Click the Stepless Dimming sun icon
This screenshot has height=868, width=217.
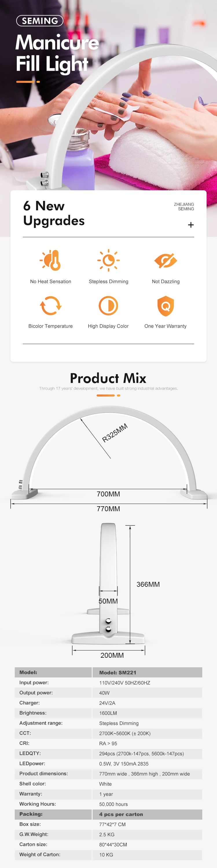(108, 260)
